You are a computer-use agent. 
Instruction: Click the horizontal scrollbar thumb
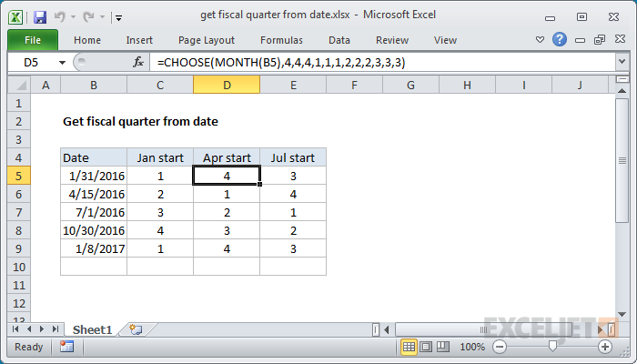483,329
